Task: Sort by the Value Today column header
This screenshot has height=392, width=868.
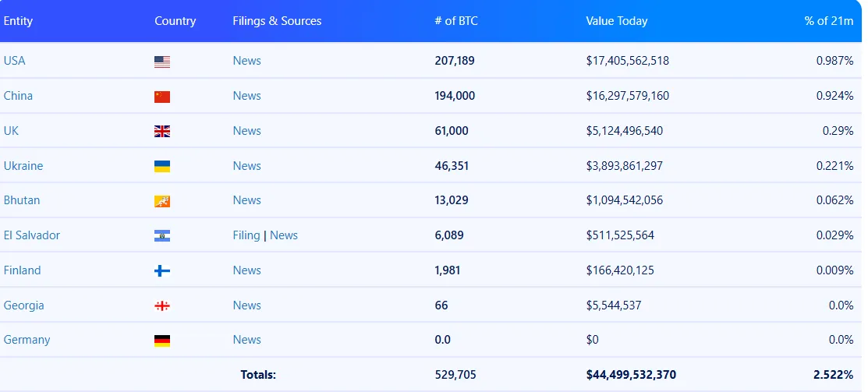Action: (617, 21)
